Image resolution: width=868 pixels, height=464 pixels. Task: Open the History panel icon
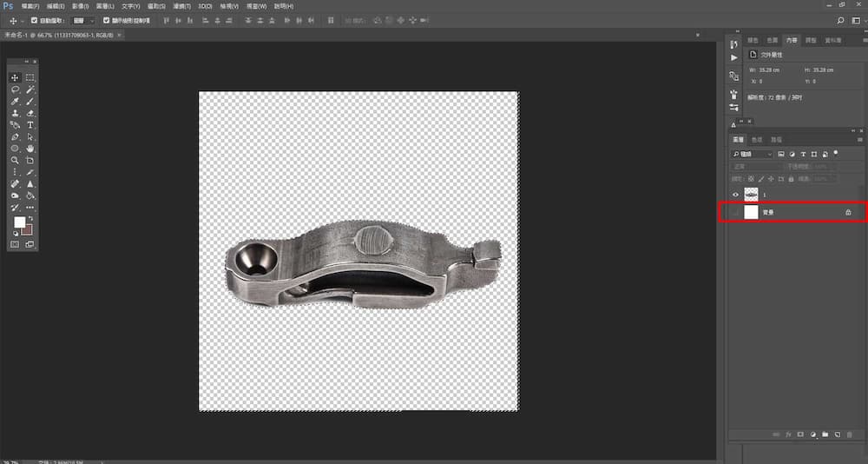tap(734, 43)
